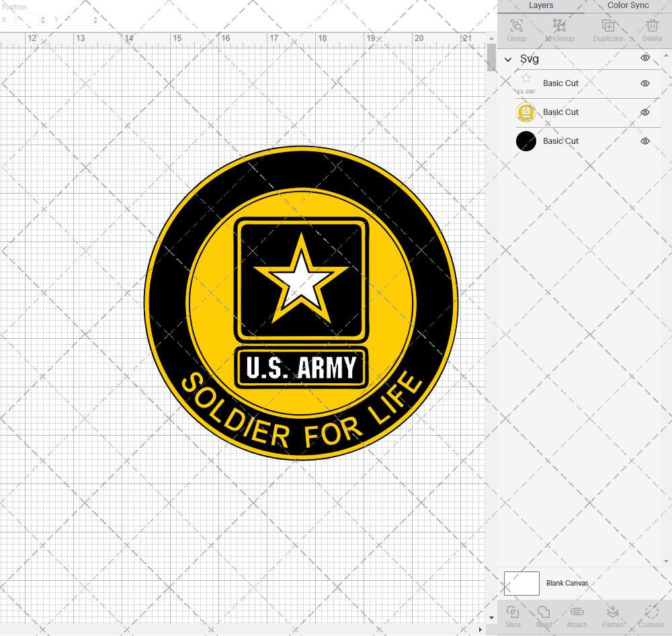Image resolution: width=672 pixels, height=636 pixels.
Task: Click the Delete trash icon
Action: click(653, 26)
